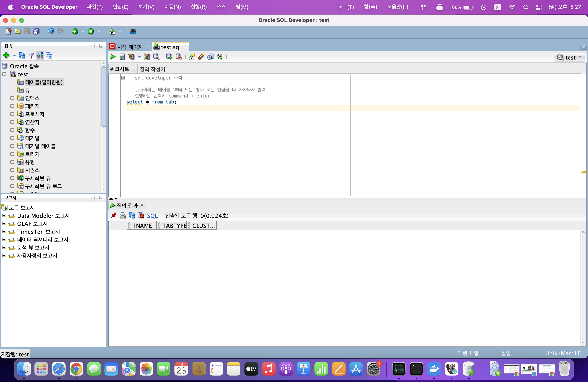Click the Commit database icon
Image resolution: width=588 pixels, height=382 pixels.
coord(169,57)
